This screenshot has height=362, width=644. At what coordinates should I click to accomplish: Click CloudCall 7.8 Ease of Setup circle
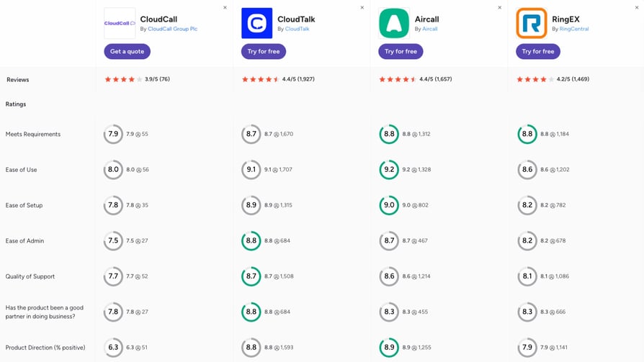(113, 205)
